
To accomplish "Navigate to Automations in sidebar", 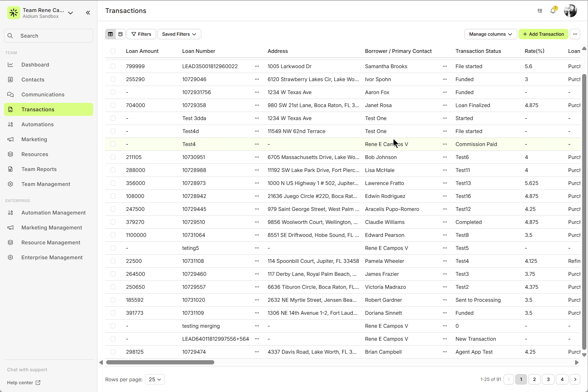I will (37, 124).
